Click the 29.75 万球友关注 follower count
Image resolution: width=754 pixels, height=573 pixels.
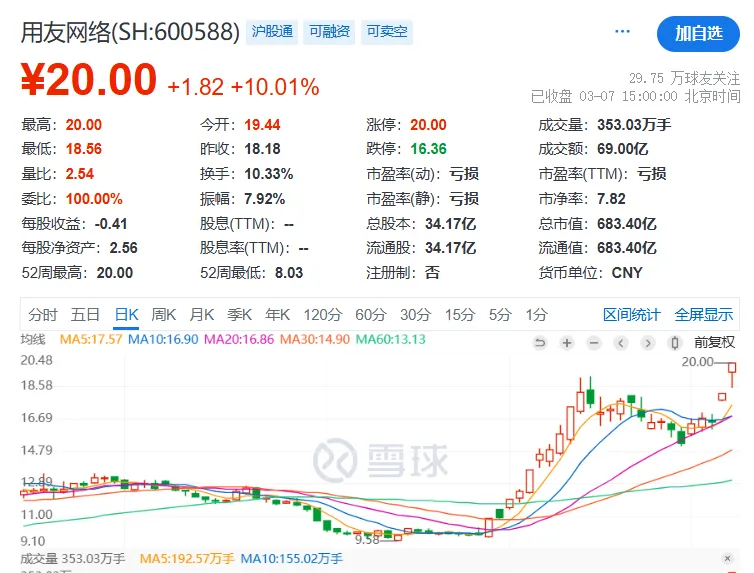pos(684,78)
